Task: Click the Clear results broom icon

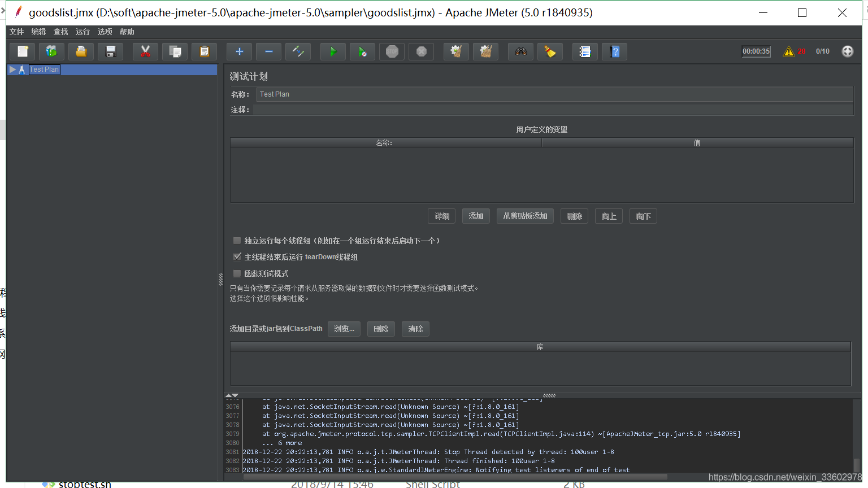Action: click(x=456, y=51)
